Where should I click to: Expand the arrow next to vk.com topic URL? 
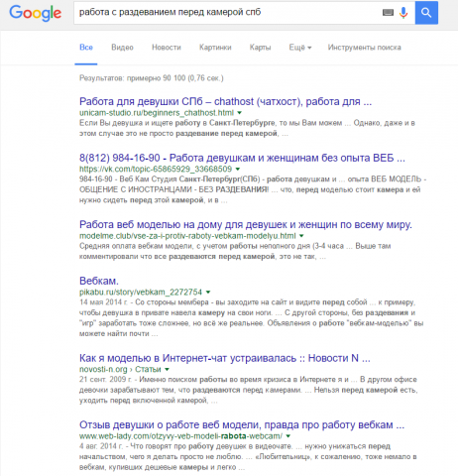(x=238, y=170)
